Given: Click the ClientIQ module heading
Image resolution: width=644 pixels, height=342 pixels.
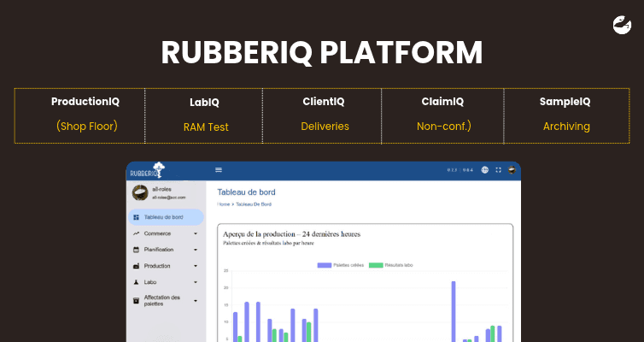Looking at the screenshot, I should [x=324, y=102].
